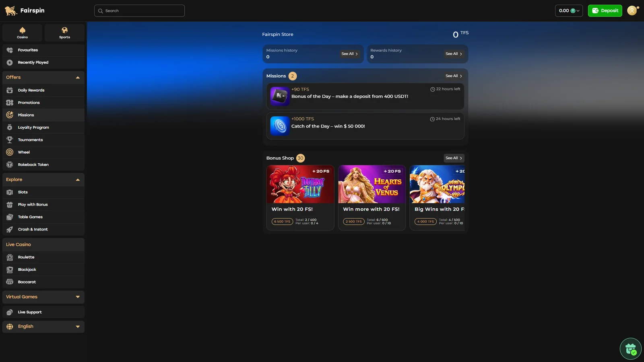Click the Fairspin Store heading
The height and width of the screenshot is (362, 644).
coord(278,35)
